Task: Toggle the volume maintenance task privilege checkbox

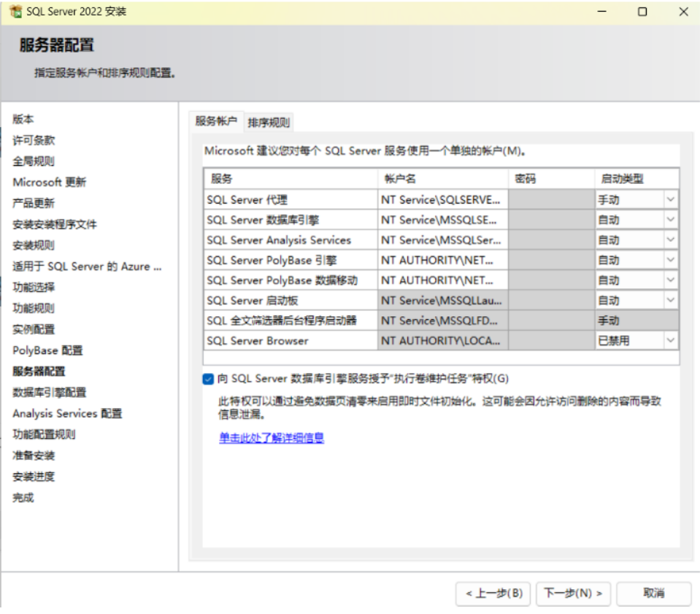Action: pyautogui.click(x=208, y=379)
